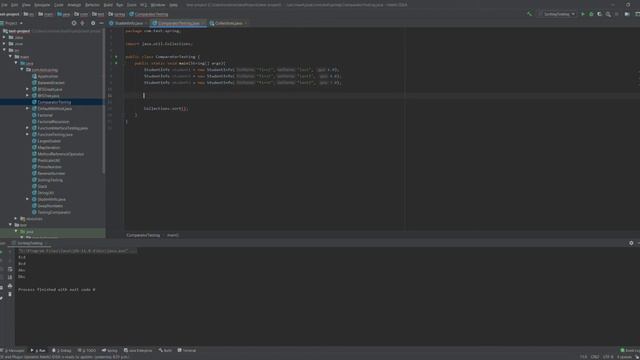Screen dimensions: 640x360
Task: Open Run panel settings gear
Action: click(631, 243)
